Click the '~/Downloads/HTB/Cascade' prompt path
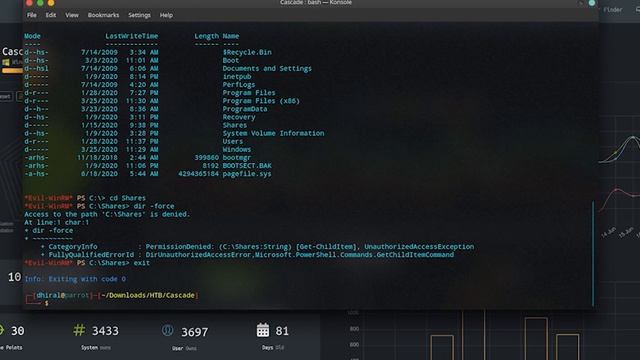 tap(148, 295)
